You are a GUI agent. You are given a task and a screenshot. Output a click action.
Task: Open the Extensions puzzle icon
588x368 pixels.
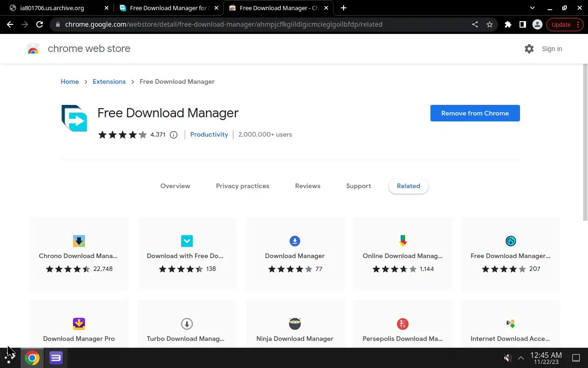[x=508, y=24]
